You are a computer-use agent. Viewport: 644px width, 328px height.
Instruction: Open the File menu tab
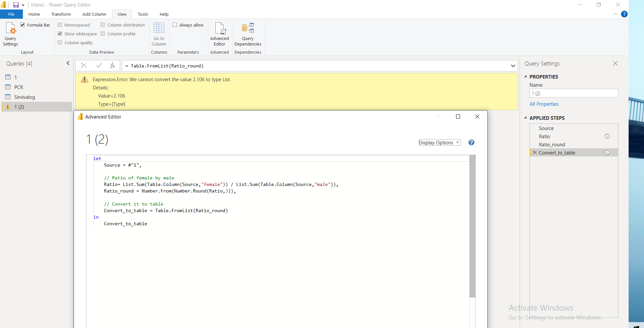[x=11, y=14]
